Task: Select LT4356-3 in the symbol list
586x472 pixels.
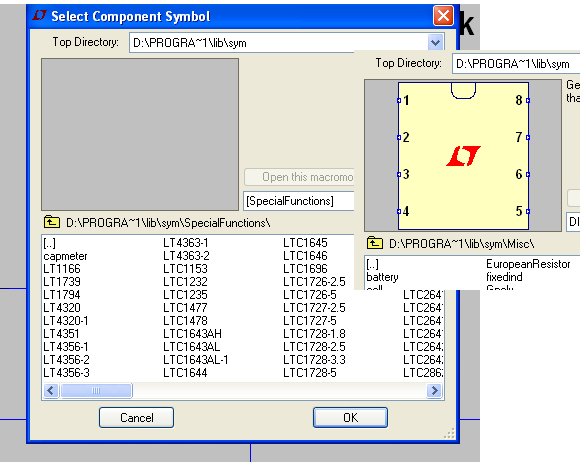Action: click(66, 373)
